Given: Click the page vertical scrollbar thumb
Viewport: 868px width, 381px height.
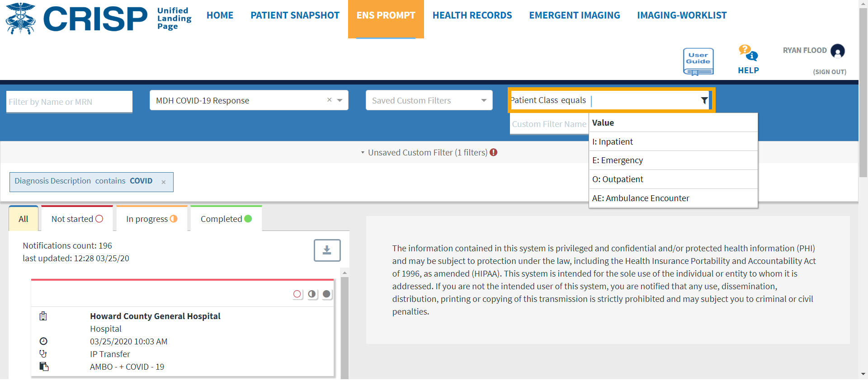Looking at the screenshot, I should 863,93.
